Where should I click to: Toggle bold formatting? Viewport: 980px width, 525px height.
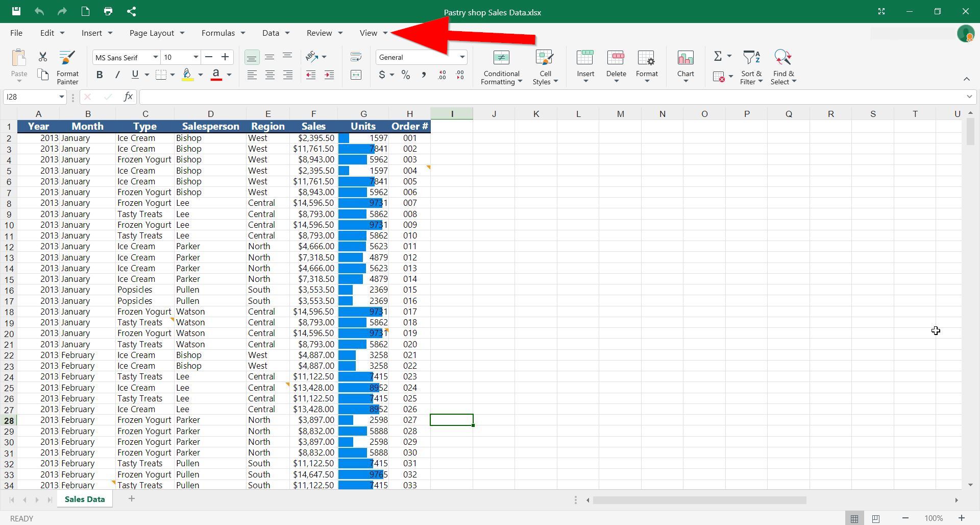(x=100, y=75)
